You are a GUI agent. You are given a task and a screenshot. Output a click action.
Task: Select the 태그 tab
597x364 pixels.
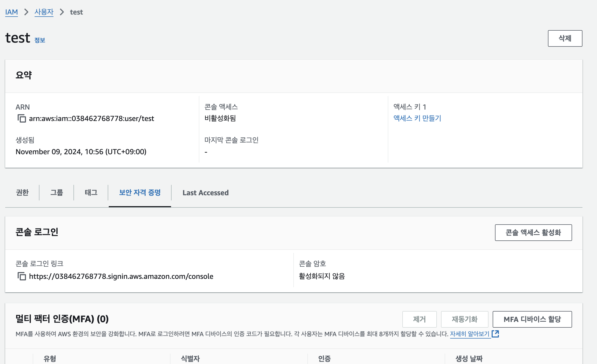click(91, 193)
